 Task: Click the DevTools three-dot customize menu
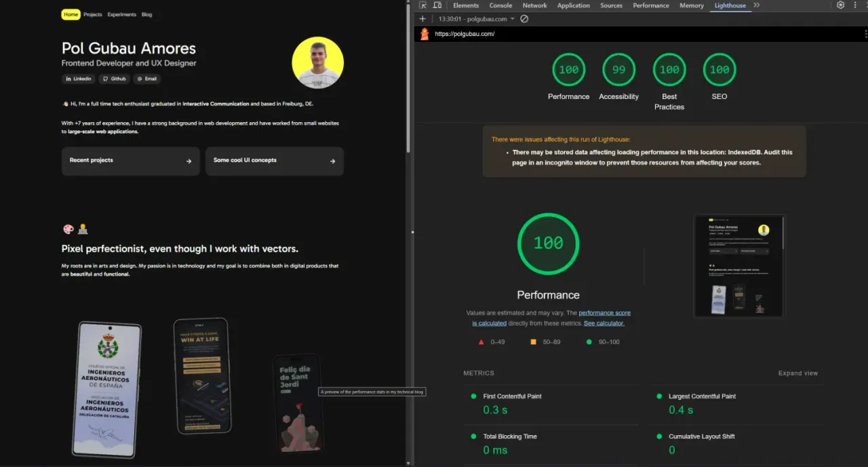point(856,5)
